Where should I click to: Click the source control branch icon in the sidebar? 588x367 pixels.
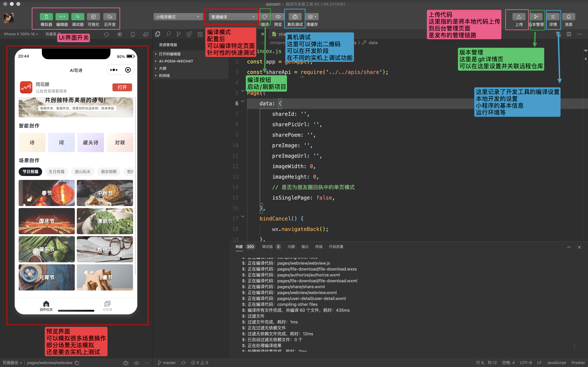[178, 34]
